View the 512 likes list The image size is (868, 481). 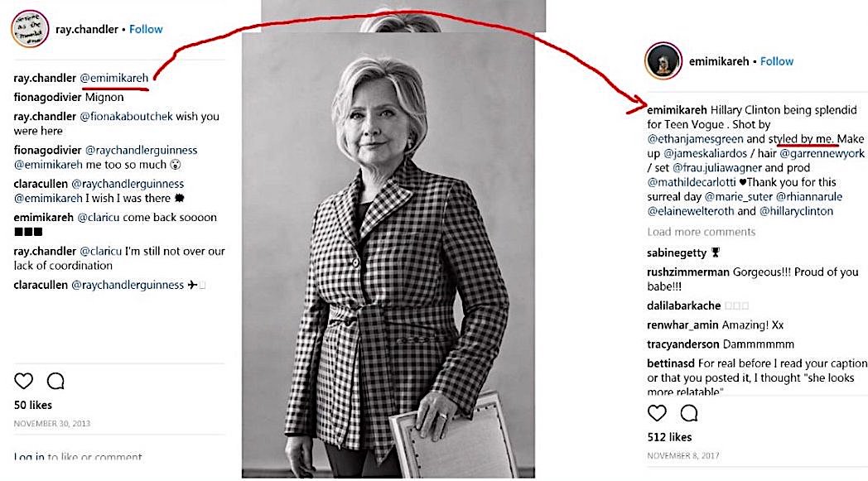tap(669, 437)
